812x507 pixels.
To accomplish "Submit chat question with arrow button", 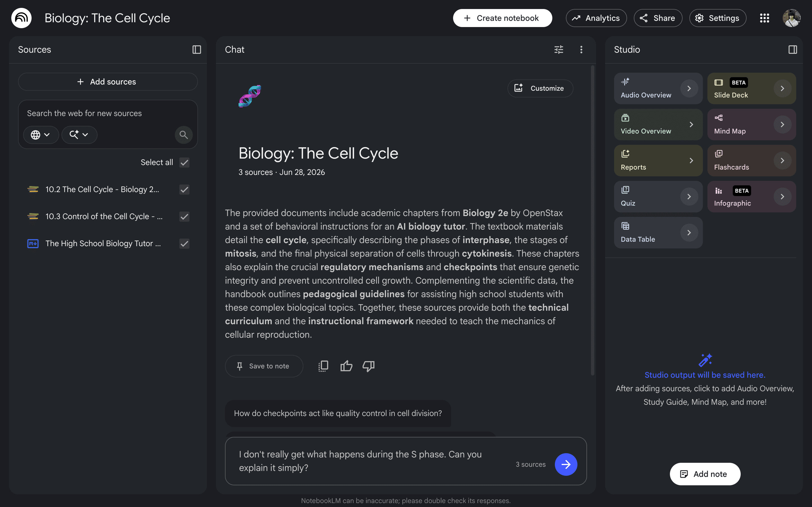I will pos(566,464).
